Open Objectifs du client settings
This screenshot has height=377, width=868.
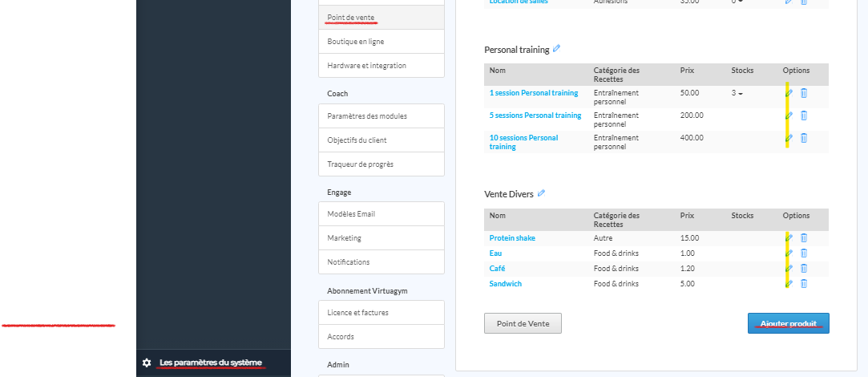click(382, 140)
